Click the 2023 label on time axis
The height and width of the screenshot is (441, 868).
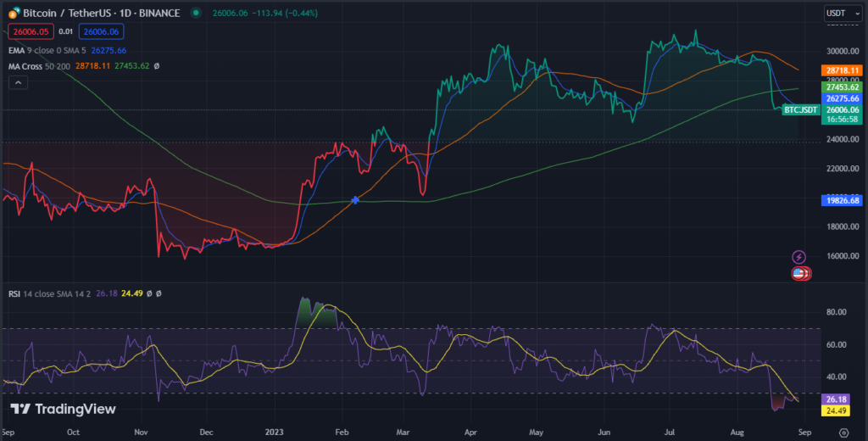pos(275,433)
